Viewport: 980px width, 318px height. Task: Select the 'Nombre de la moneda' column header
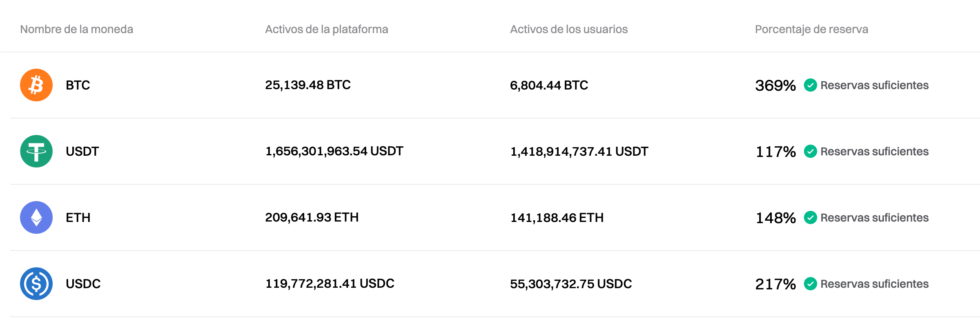click(77, 29)
